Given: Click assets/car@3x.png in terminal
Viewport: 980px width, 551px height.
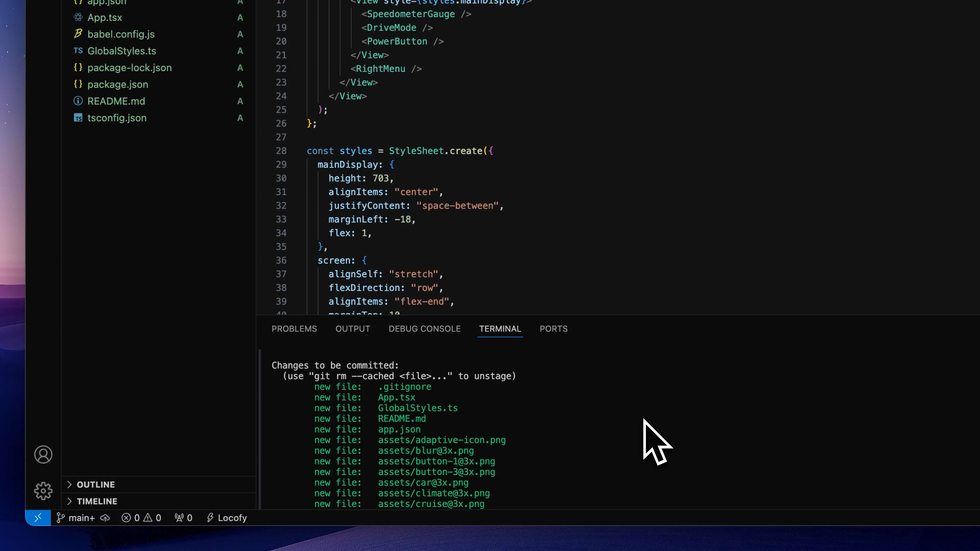Looking at the screenshot, I should point(423,483).
